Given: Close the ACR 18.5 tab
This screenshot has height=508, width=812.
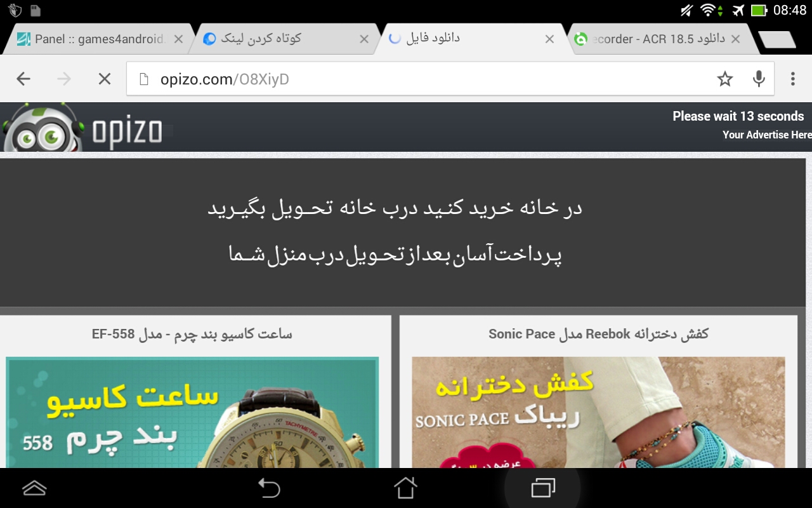Looking at the screenshot, I should tap(735, 39).
